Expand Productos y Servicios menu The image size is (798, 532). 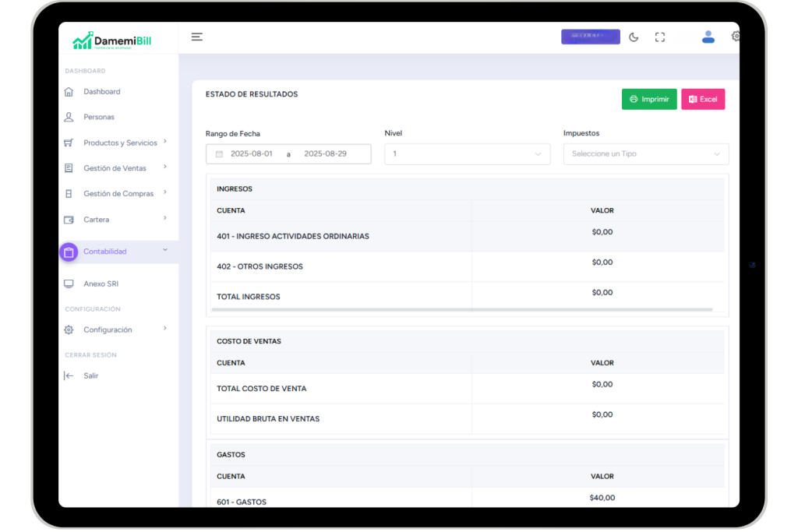coord(120,143)
